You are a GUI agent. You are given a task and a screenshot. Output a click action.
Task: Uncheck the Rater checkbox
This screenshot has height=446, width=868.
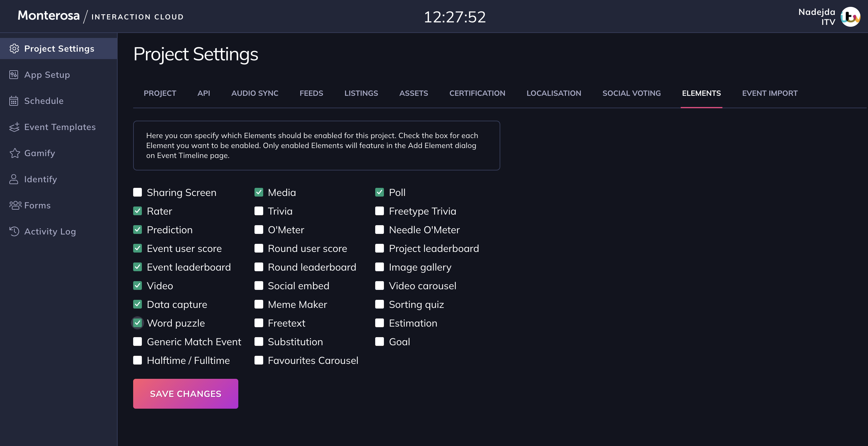point(138,211)
